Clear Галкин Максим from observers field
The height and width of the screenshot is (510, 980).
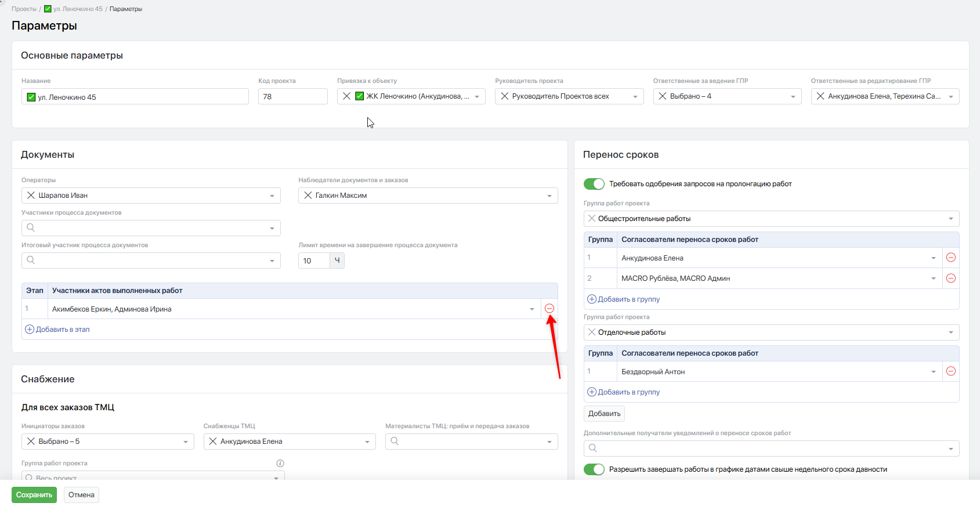(x=308, y=196)
